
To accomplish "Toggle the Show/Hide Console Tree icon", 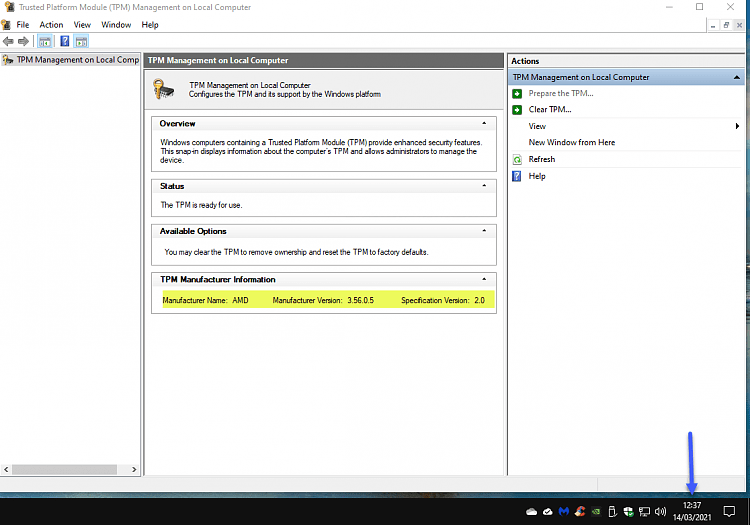I will [44, 42].
